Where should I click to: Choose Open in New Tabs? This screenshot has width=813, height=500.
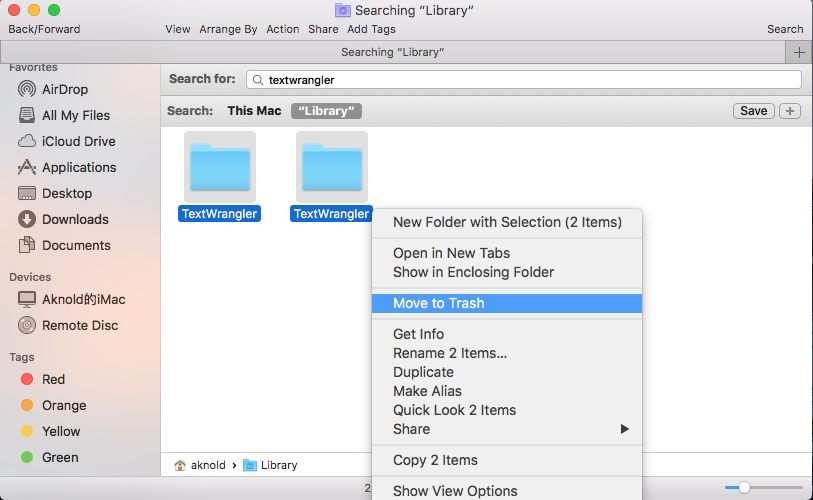[x=507, y=253]
